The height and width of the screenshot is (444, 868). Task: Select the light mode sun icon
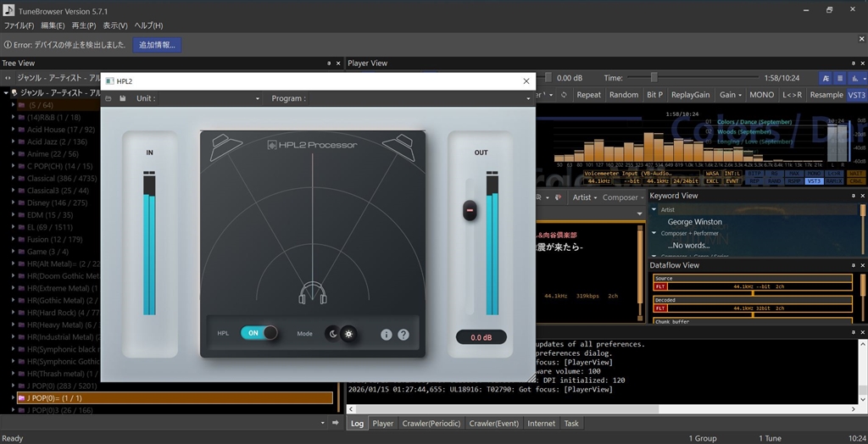tap(348, 334)
